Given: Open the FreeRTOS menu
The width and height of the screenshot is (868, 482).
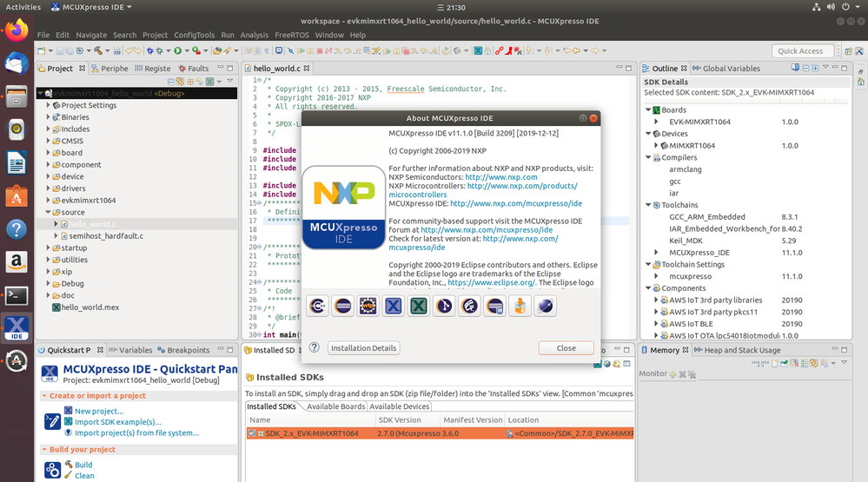Looking at the screenshot, I should [x=292, y=35].
